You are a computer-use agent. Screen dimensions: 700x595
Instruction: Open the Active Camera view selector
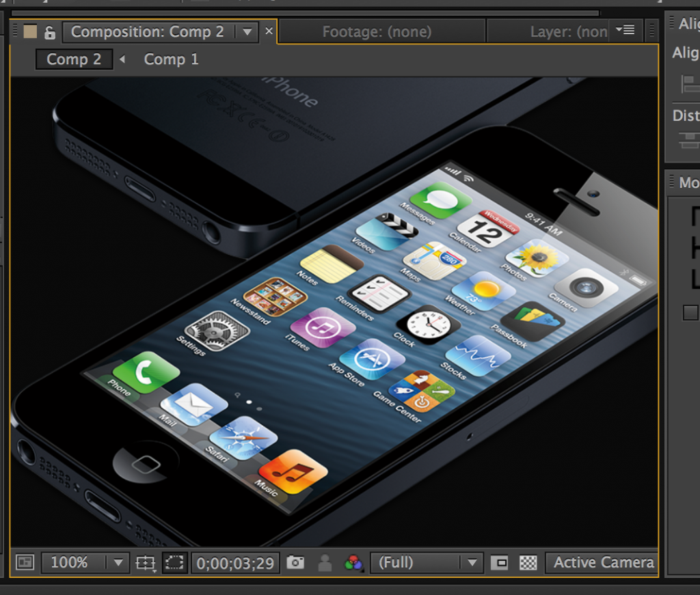(x=603, y=563)
